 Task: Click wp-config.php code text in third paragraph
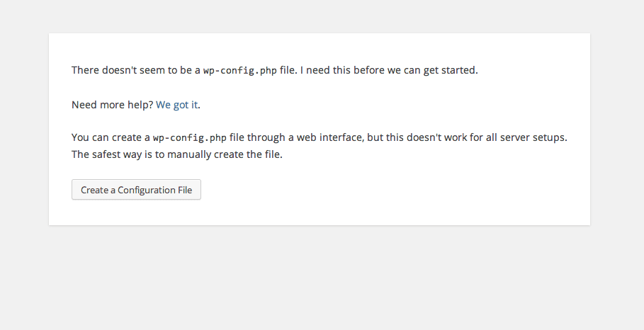click(189, 137)
